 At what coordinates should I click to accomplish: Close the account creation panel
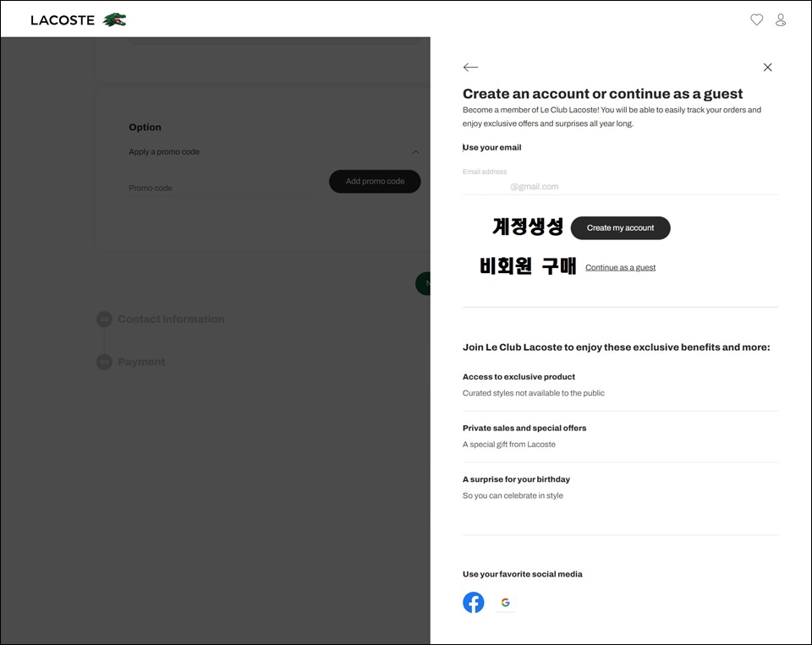click(767, 68)
